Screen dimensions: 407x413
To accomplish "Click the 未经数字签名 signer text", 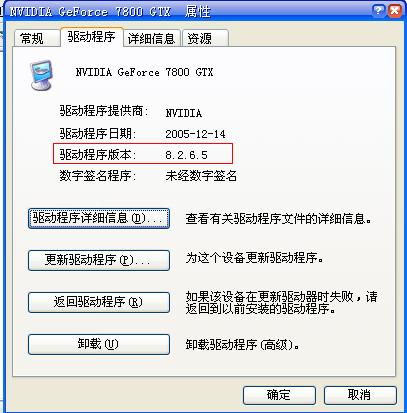I will pos(201,176).
